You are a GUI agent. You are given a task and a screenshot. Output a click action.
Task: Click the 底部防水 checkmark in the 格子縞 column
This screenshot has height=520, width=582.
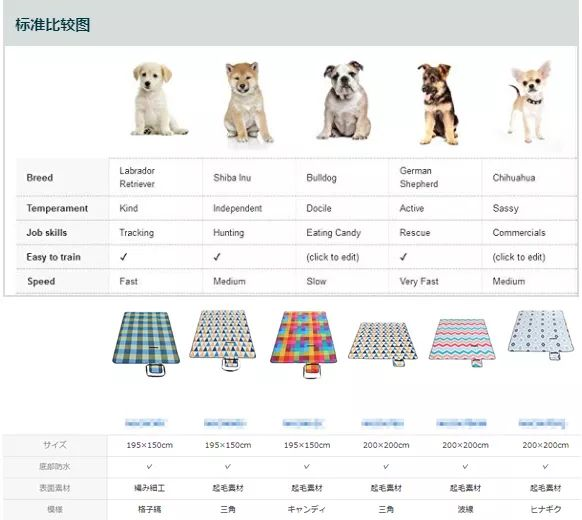pyautogui.click(x=149, y=467)
